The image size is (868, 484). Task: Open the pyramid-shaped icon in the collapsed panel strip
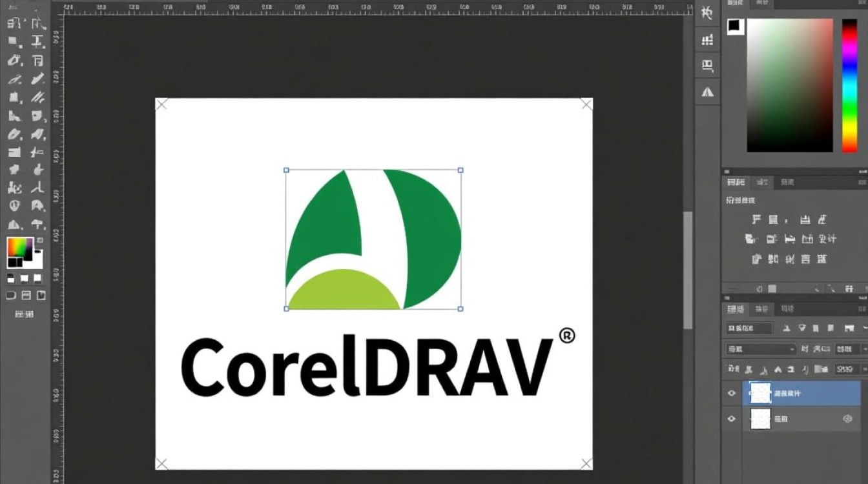click(708, 92)
